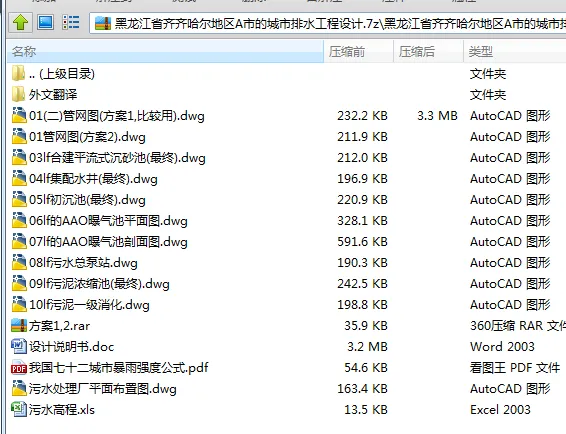
Task: Select file name 06lf的AAO曝气池平面图.dwg
Action: click(x=108, y=221)
